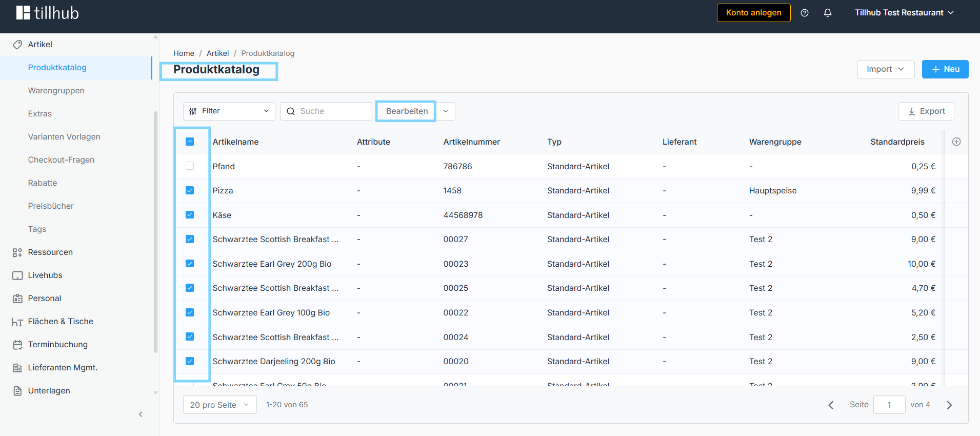Click the filter sliders icon
Image resolution: width=980 pixels, height=436 pixels.
click(x=193, y=111)
